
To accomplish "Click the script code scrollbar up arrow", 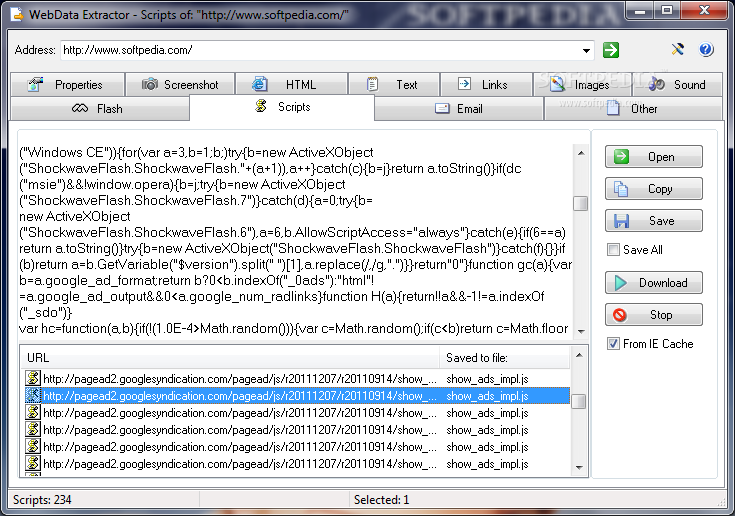I will coord(581,153).
